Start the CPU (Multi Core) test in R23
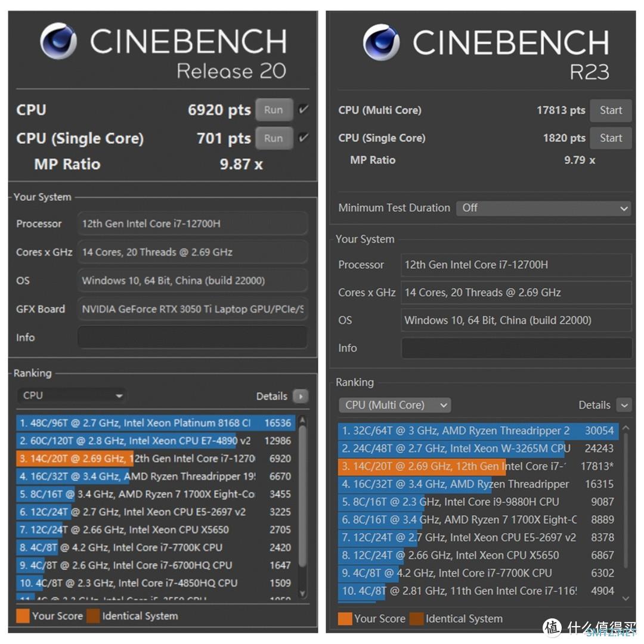644x644 pixels. coord(611,110)
